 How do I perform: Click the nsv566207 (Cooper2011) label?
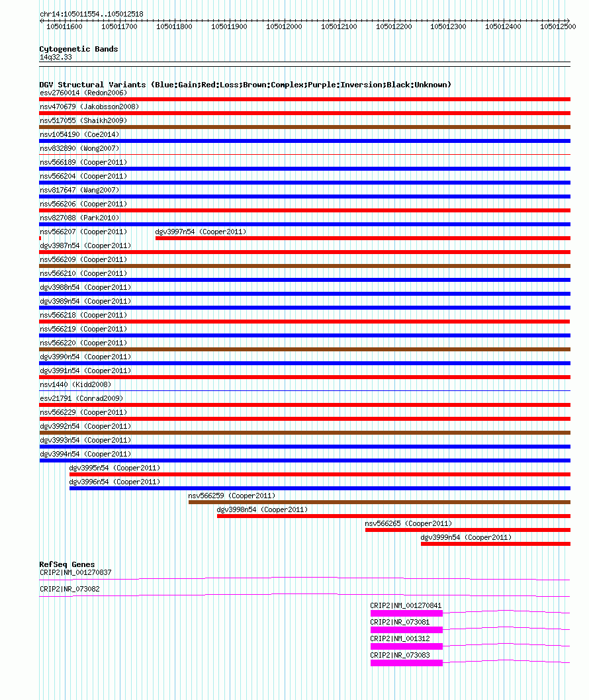[83, 232]
